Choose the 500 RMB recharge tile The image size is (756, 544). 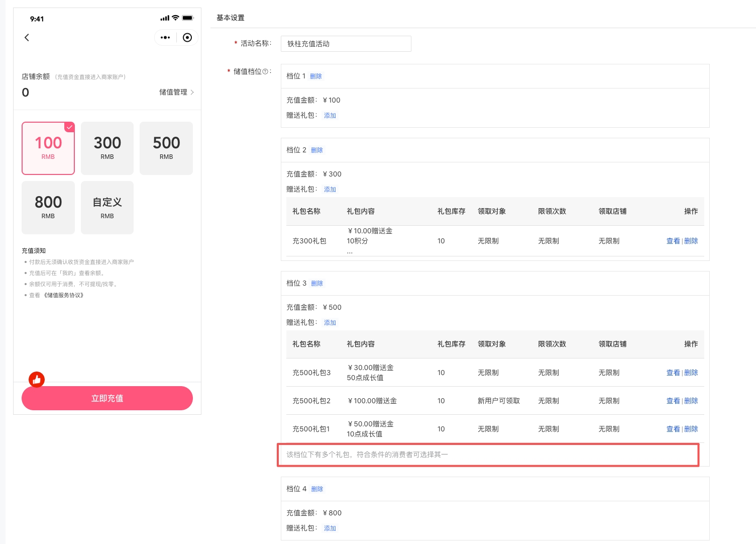(166, 148)
